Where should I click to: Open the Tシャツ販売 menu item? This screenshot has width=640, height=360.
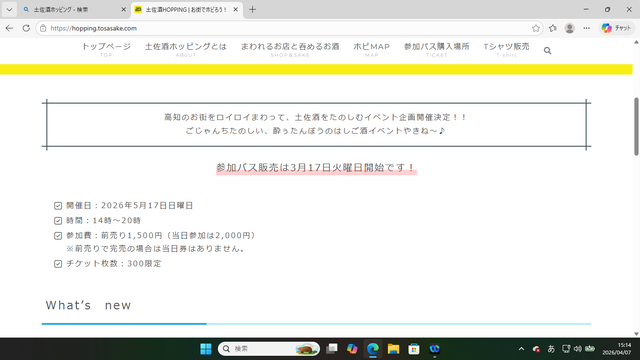pyautogui.click(x=506, y=49)
